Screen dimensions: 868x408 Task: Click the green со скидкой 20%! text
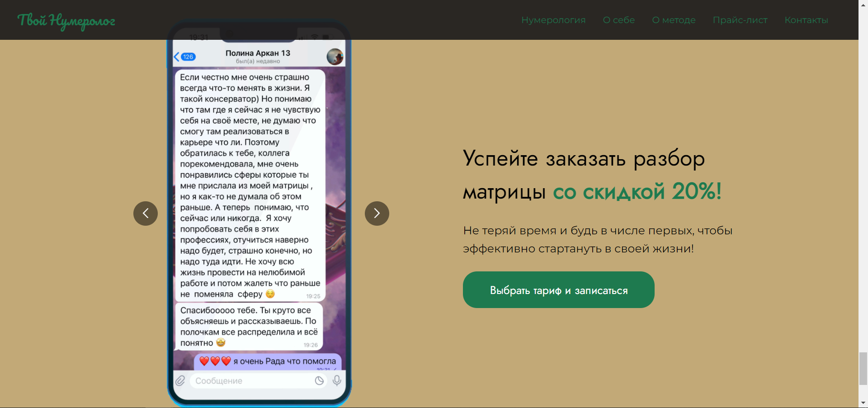click(x=637, y=192)
